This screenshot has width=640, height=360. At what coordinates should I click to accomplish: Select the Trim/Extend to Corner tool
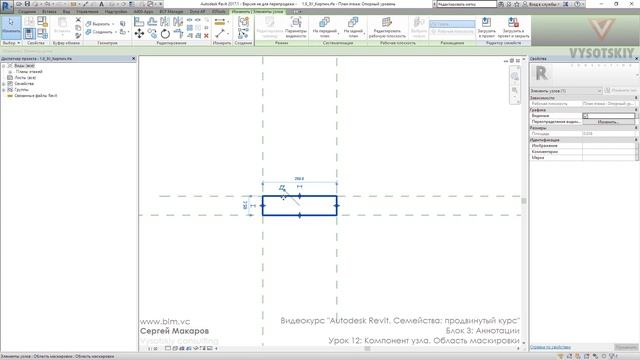pos(178,33)
